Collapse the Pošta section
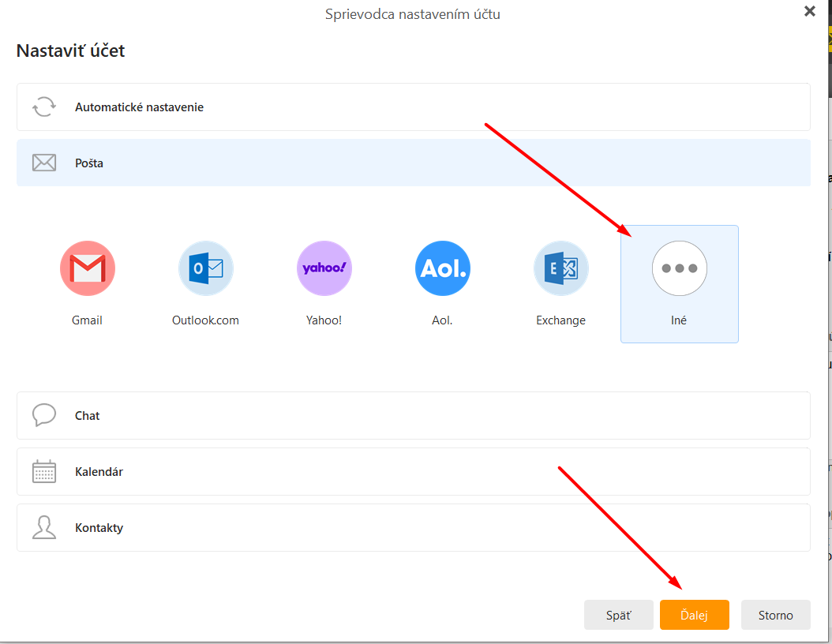The height and width of the screenshot is (644, 832). coord(414,163)
